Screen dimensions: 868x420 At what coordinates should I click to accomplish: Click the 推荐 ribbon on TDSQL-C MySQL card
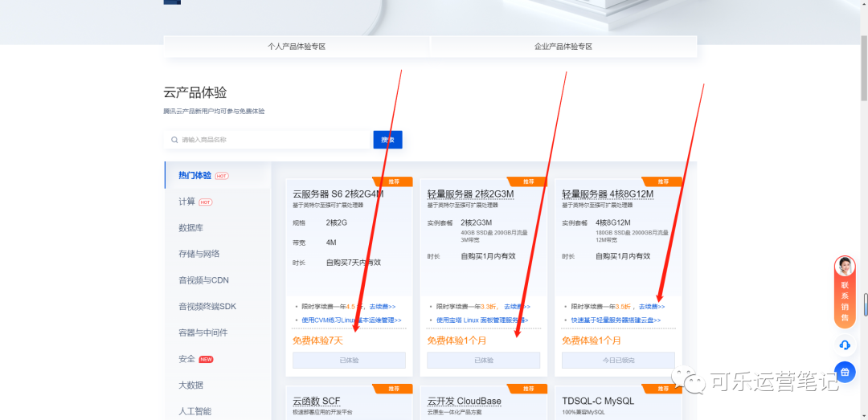(x=662, y=389)
